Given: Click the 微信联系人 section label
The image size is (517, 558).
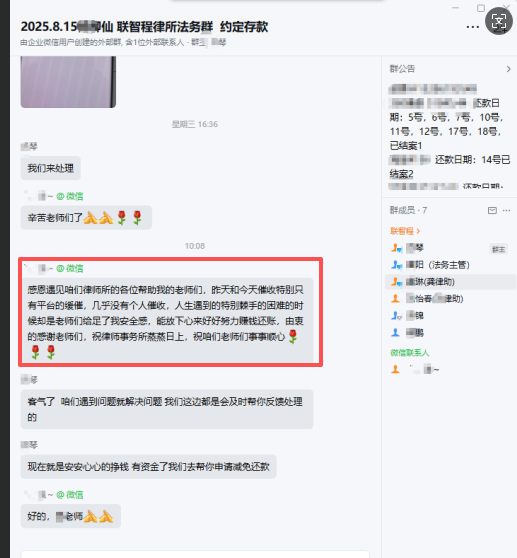Looking at the screenshot, I should coord(410,353).
